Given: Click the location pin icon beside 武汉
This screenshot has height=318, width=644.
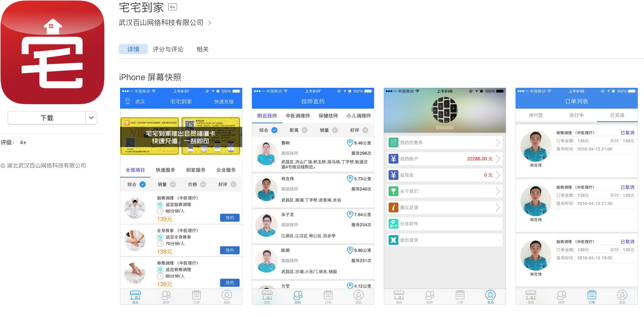Looking at the screenshot, I should pyautogui.click(x=128, y=101).
